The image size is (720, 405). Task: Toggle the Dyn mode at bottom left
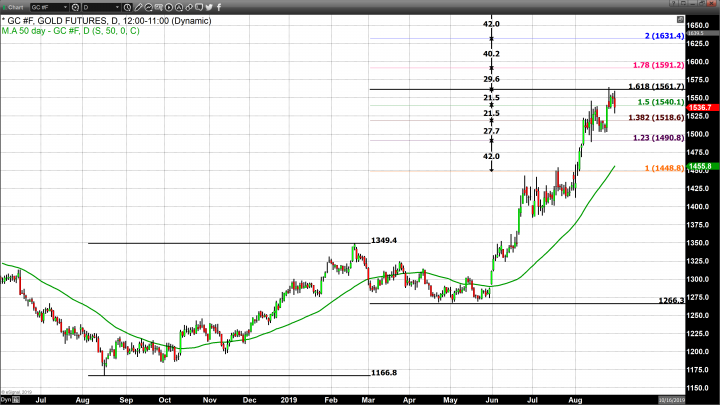[6, 398]
